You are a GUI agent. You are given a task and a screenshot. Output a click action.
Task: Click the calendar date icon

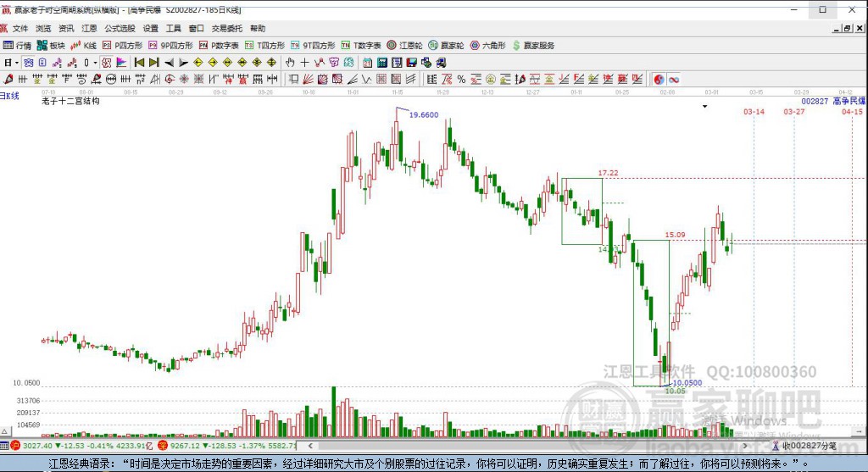tap(367, 63)
